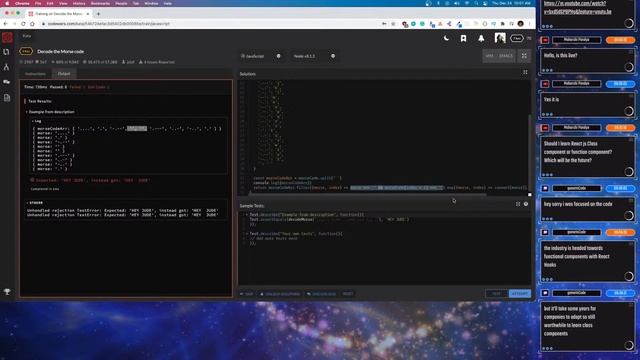Image resolution: width=640 pixels, height=360 pixels.
Task: Click the 6 kyu rank badge beside the title
Action: pos(26,51)
